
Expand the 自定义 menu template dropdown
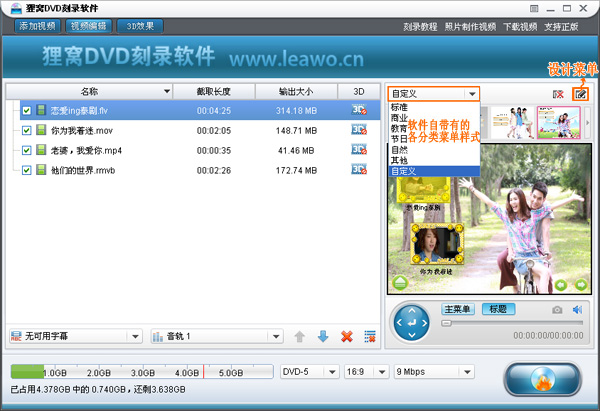[472, 94]
